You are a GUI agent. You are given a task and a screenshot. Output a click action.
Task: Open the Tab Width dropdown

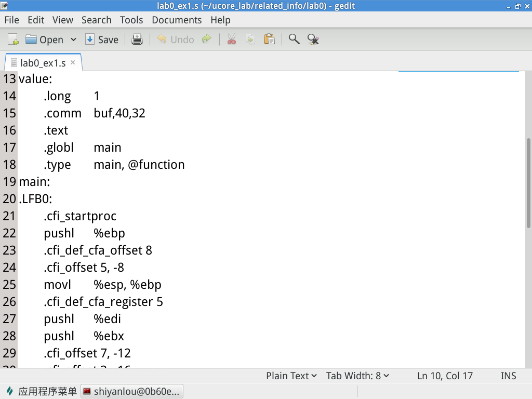(x=357, y=375)
